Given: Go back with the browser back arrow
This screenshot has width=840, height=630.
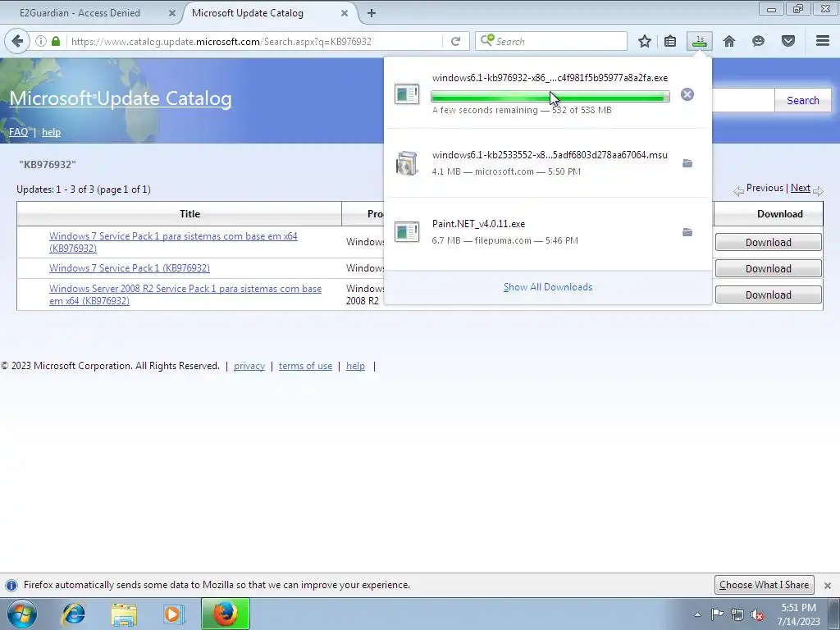Looking at the screenshot, I should pos(18,41).
